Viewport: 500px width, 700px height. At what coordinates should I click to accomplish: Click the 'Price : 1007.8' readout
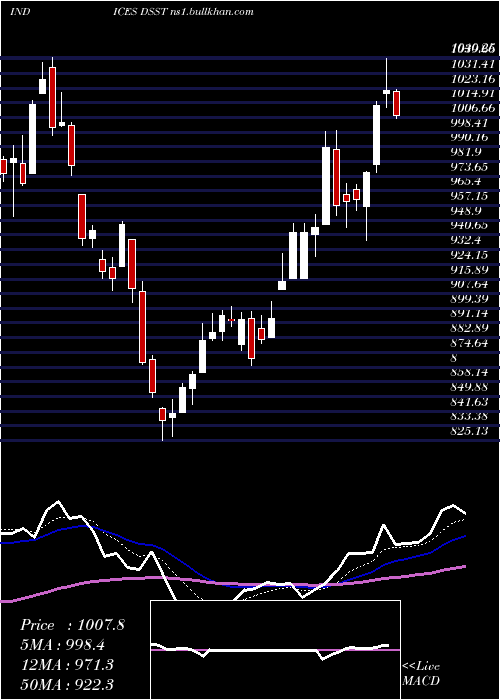point(72,625)
